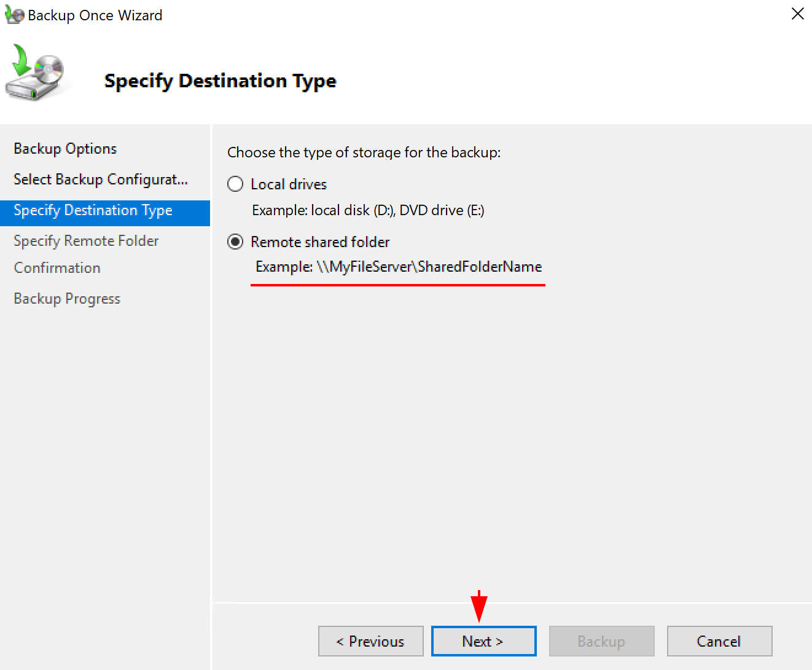Select the Specify Remote Folder step
Image resolution: width=812 pixels, height=670 pixels.
coord(85,240)
